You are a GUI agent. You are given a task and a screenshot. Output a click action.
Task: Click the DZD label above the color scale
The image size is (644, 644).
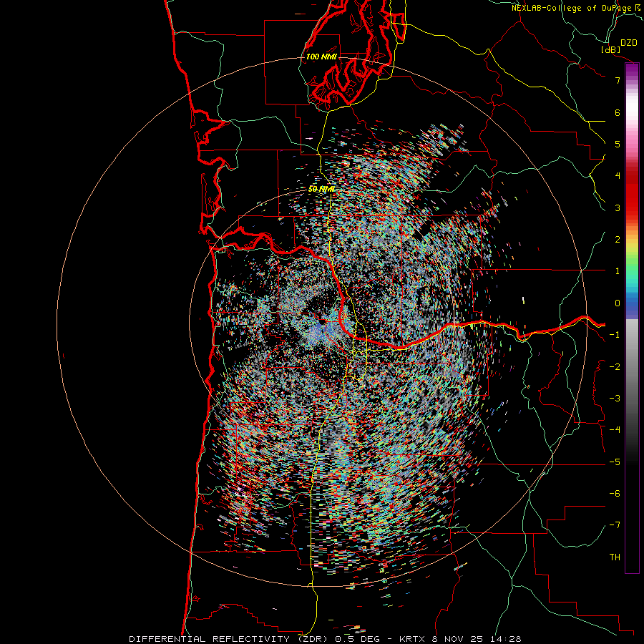tap(628, 43)
